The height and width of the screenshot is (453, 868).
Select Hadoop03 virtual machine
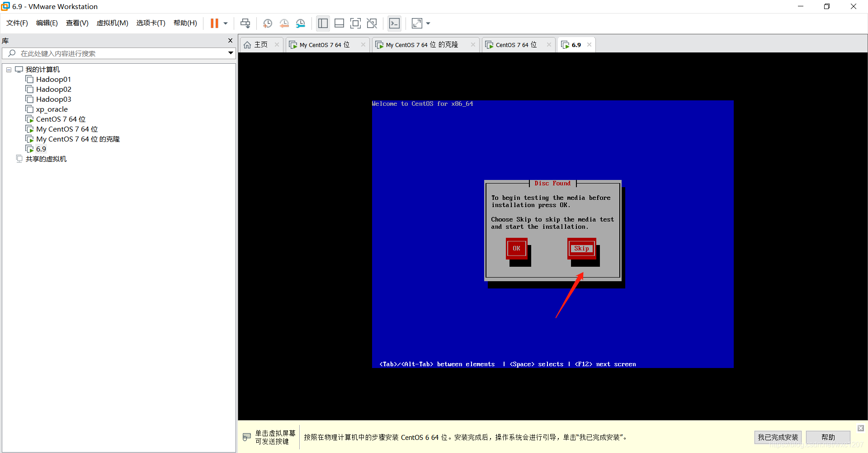(54, 99)
